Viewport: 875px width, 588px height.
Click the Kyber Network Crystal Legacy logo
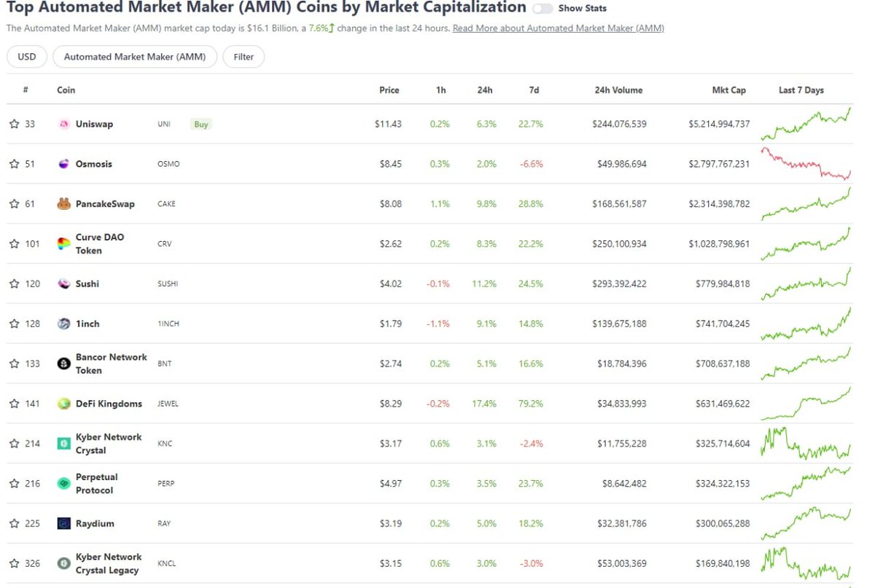point(64,563)
